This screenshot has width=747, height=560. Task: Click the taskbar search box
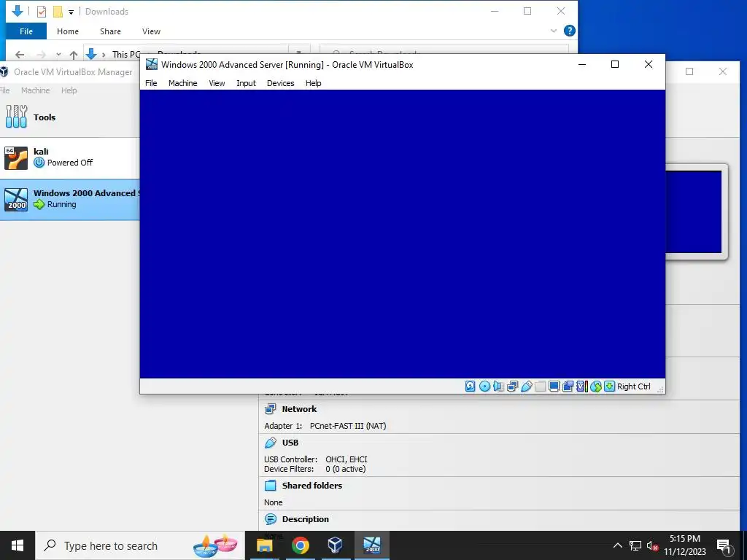point(140,545)
